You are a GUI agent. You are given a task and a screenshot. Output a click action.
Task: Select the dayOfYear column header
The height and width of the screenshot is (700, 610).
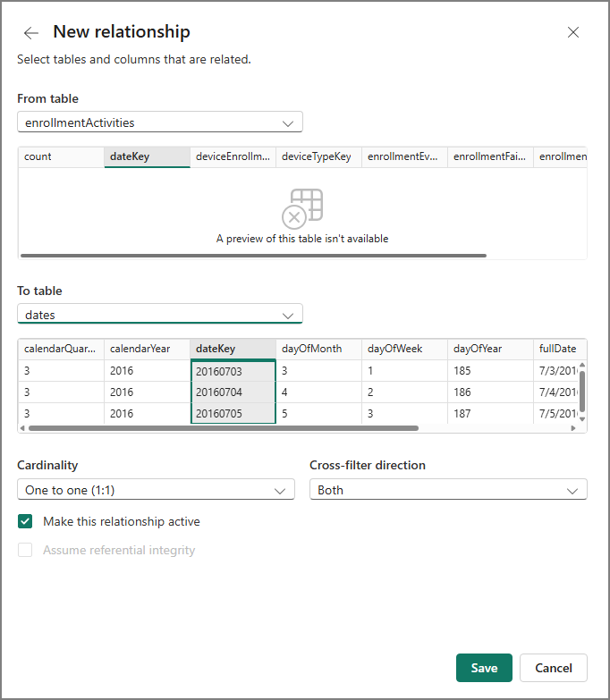pyautogui.click(x=490, y=349)
